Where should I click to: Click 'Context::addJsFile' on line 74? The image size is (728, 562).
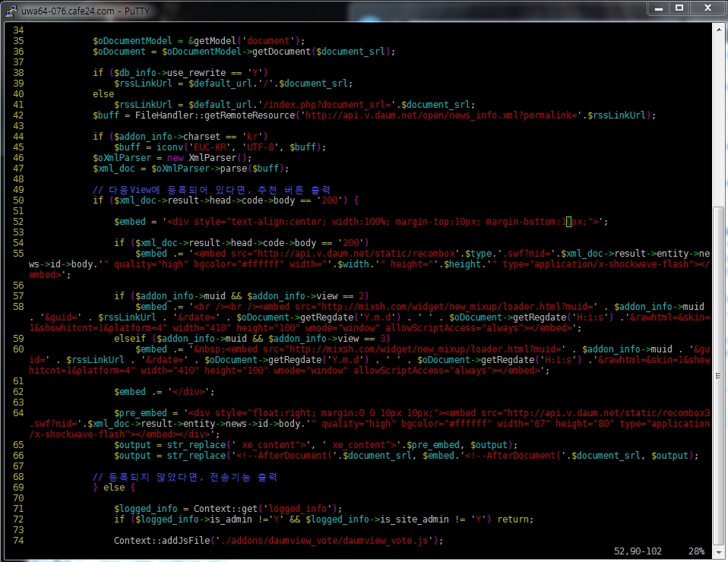162,541
